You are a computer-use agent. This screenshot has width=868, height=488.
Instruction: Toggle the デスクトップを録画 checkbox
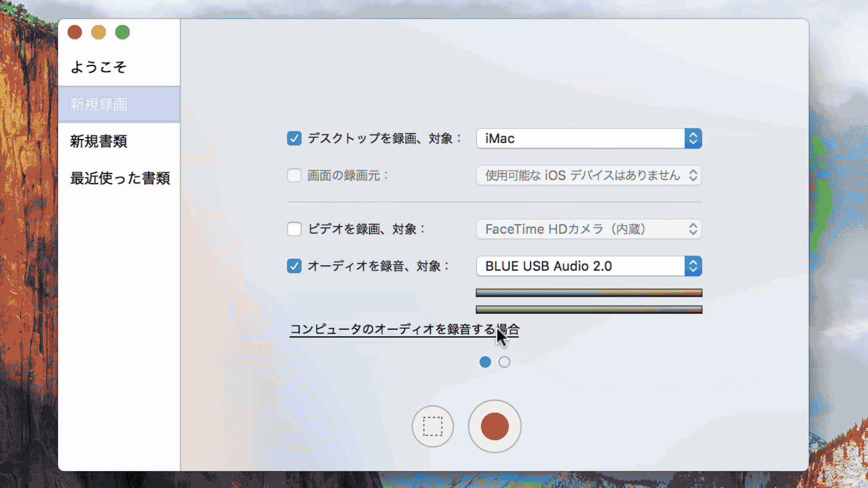click(294, 138)
